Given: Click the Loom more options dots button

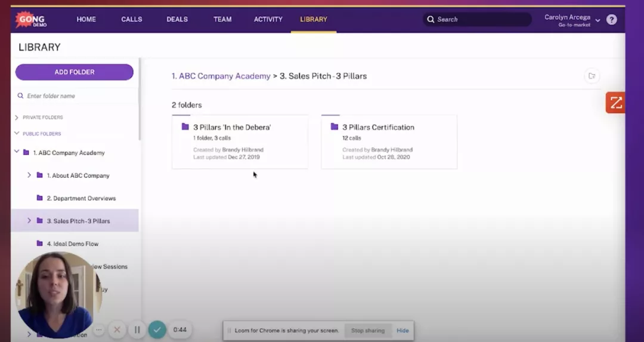Looking at the screenshot, I should pyautogui.click(x=98, y=329).
